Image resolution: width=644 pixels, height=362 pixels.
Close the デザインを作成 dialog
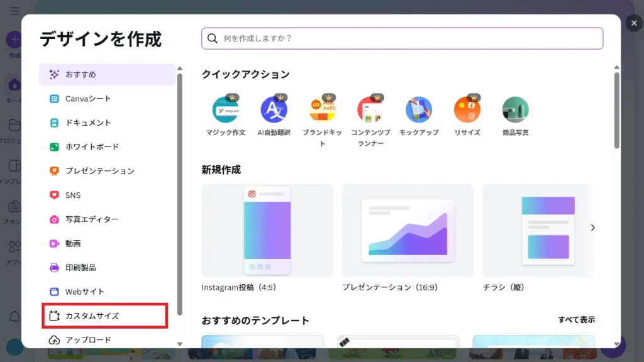634,23
